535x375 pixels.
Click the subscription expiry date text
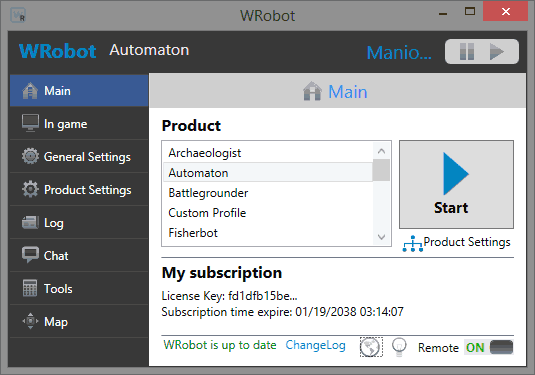click(282, 312)
